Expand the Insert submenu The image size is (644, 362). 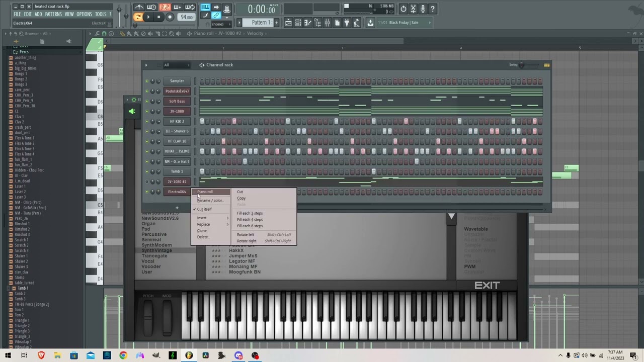tap(210, 218)
